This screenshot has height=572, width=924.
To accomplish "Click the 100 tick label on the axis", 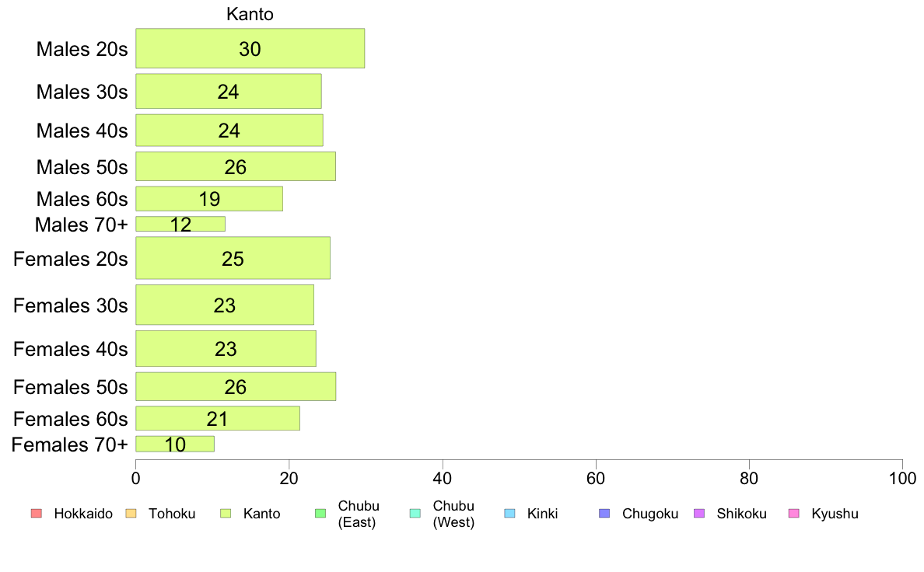I will coord(903,478).
